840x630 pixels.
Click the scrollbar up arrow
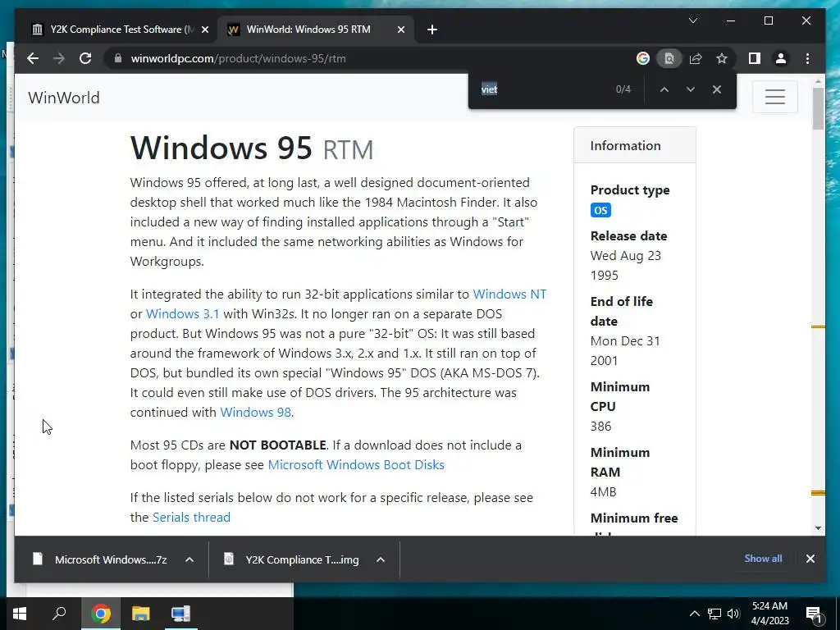[818, 82]
